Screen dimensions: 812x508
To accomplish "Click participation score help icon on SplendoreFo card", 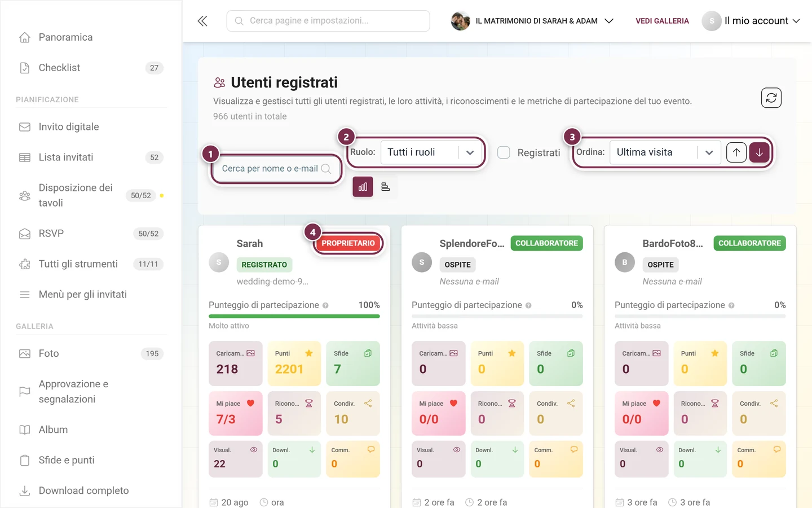I will (528, 305).
